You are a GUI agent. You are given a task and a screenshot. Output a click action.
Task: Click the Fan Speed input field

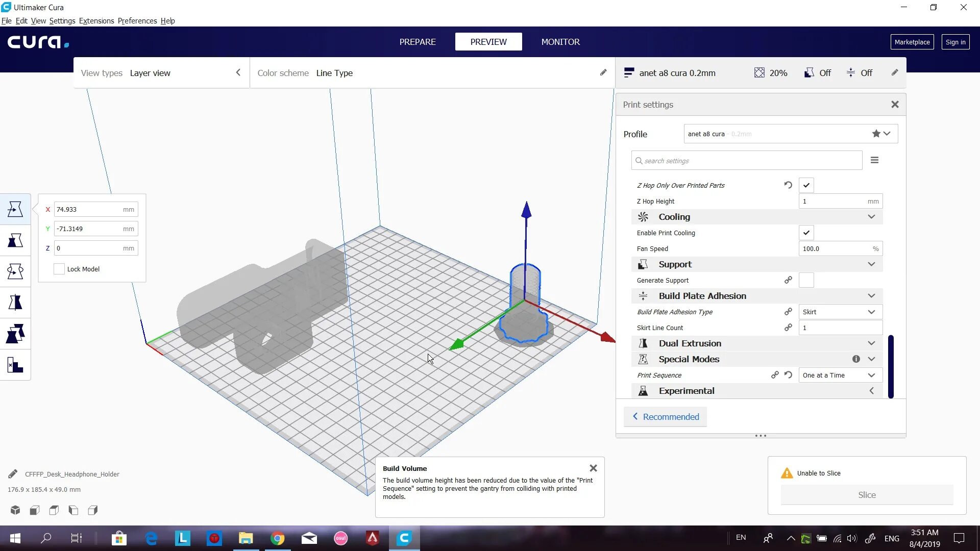click(841, 248)
